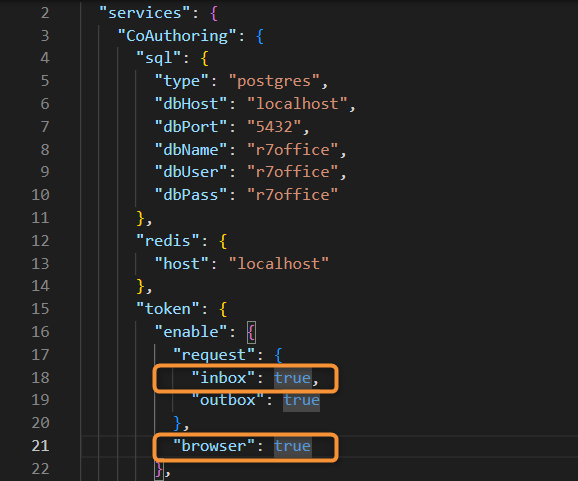The image size is (578, 481).
Task: Click the "request" key on line 17
Action: (x=214, y=355)
